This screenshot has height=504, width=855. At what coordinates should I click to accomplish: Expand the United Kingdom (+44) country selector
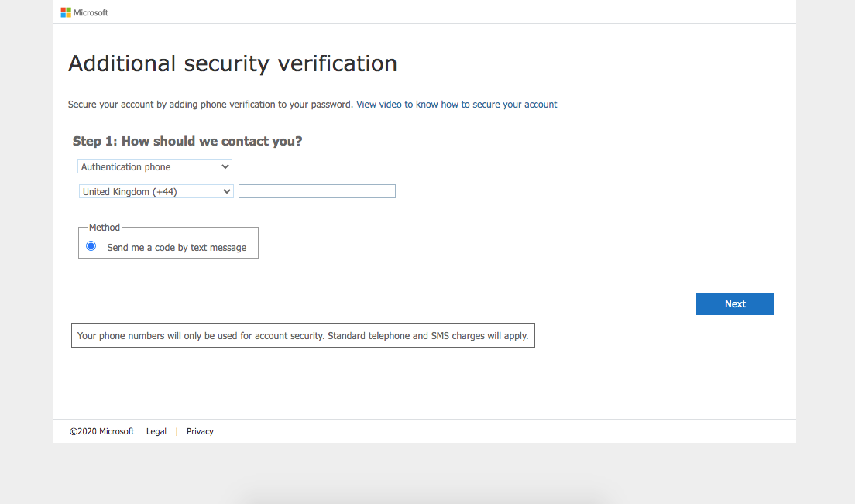coord(156,191)
